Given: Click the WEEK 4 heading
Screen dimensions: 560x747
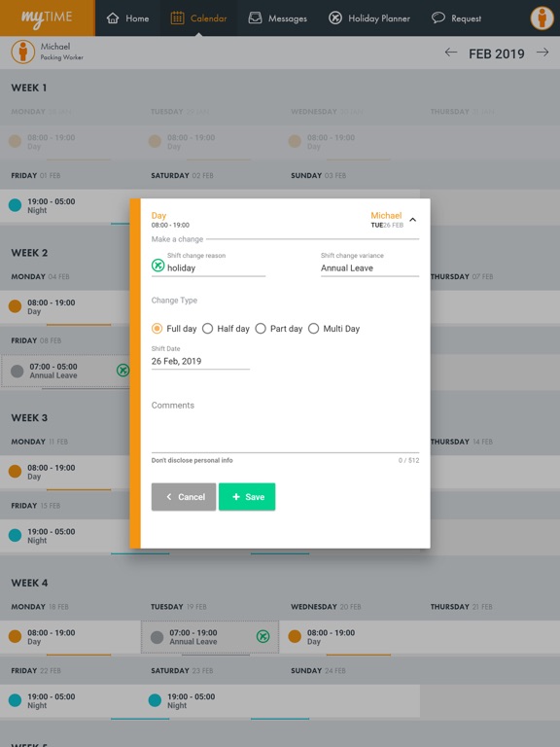Looking at the screenshot, I should tap(29, 583).
